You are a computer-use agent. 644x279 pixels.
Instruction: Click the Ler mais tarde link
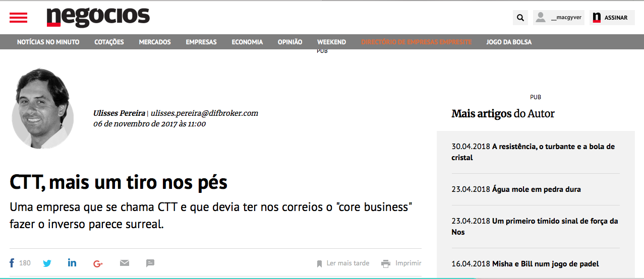pyautogui.click(x=348, y=263)
